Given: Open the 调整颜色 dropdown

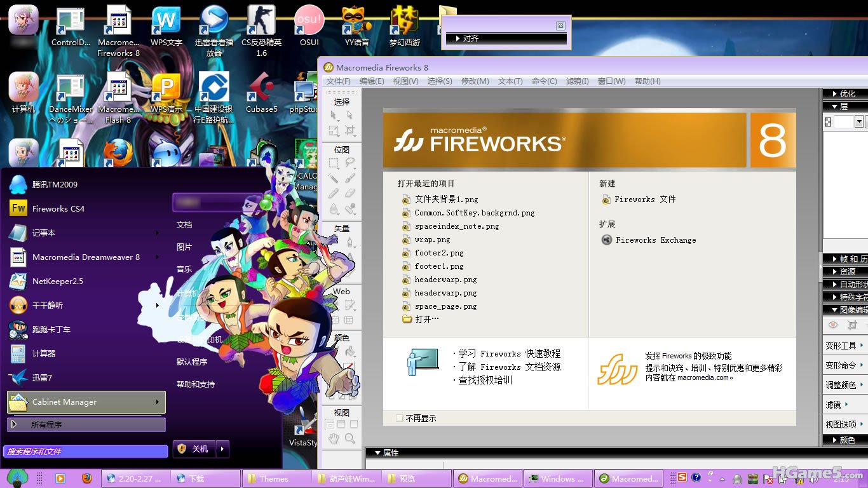Looking at the screenshot, I should (x=844, y=385).
